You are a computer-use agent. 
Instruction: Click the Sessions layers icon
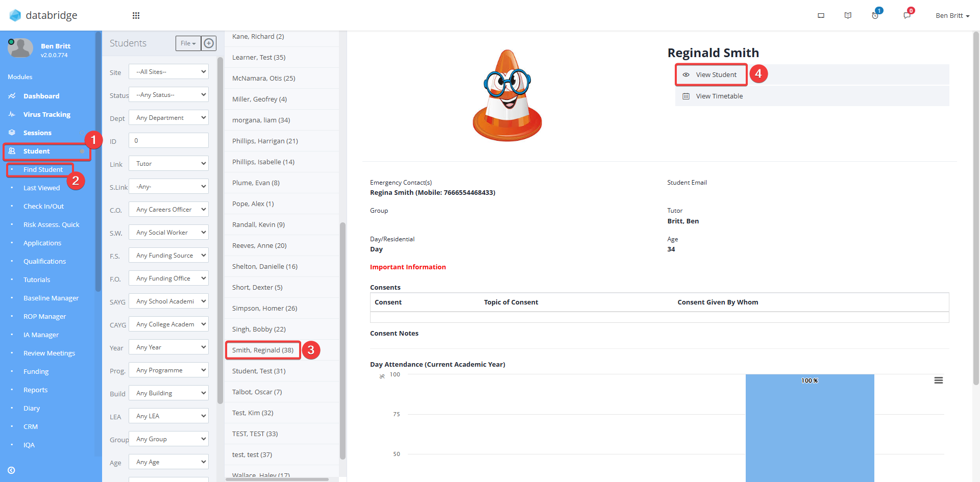point(12,133)
